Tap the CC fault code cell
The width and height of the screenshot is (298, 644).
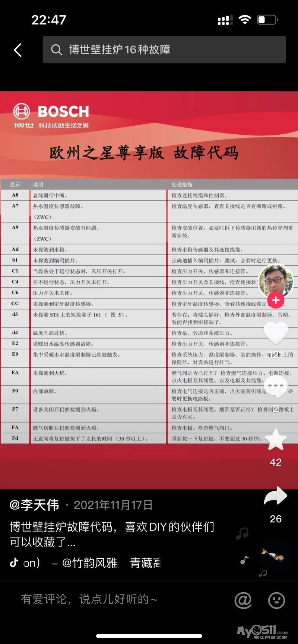(15, 303)
